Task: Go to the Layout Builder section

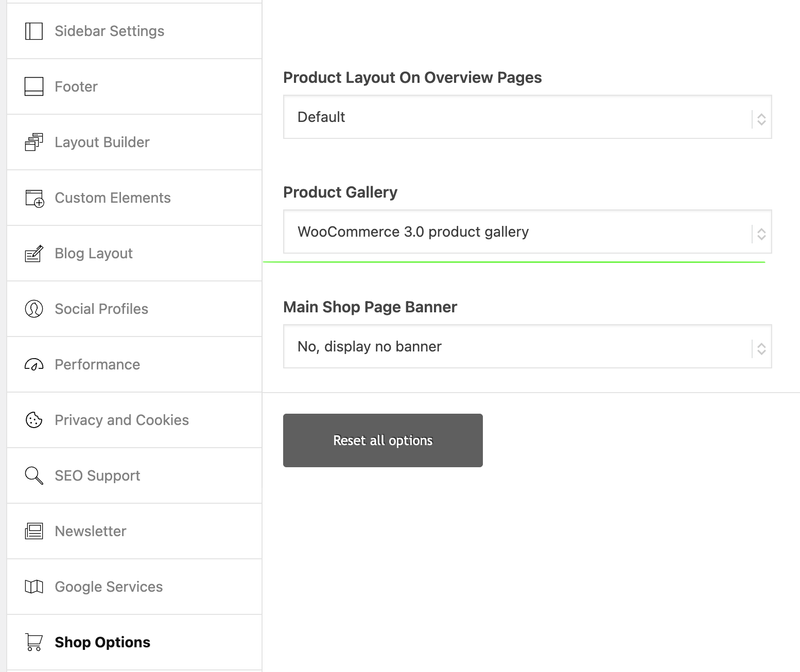Action: 102,142
